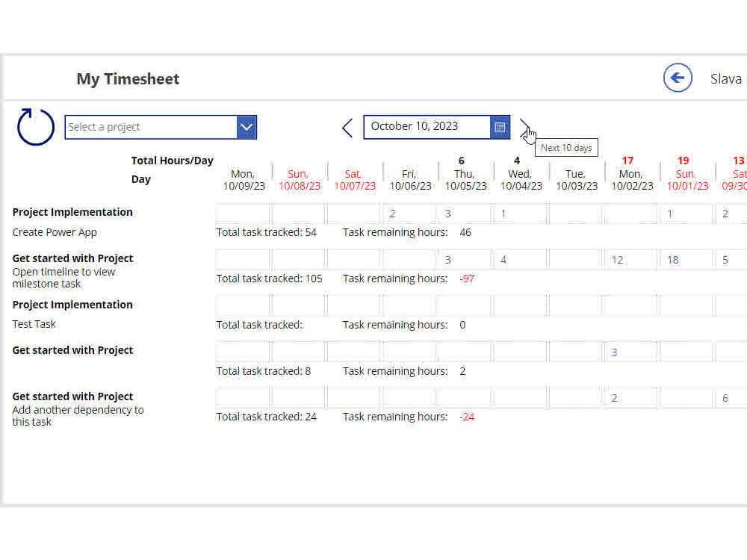Click the cell showing 6 for Add another dependency task

tap(725, 398)
